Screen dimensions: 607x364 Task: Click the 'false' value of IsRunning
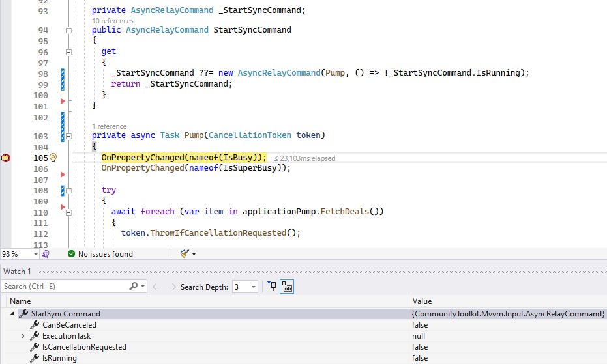coord(420,358)
